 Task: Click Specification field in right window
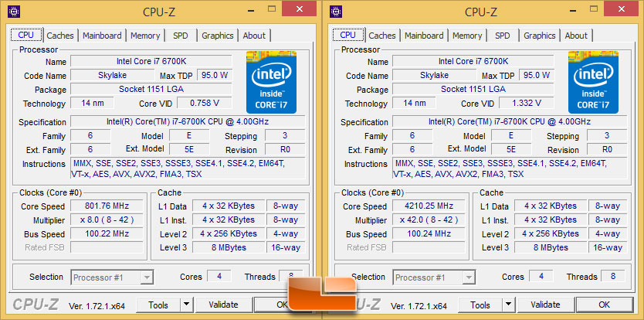coord(510,122)
